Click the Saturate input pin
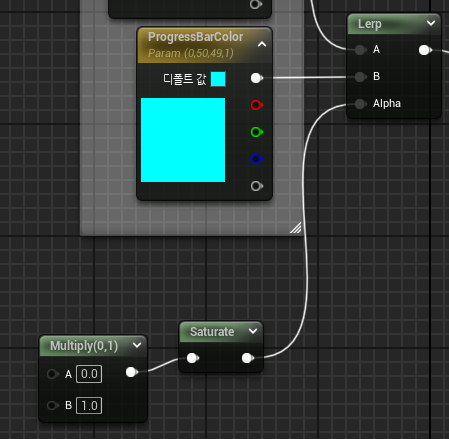 pyautogui.click(x=192, y=358)
